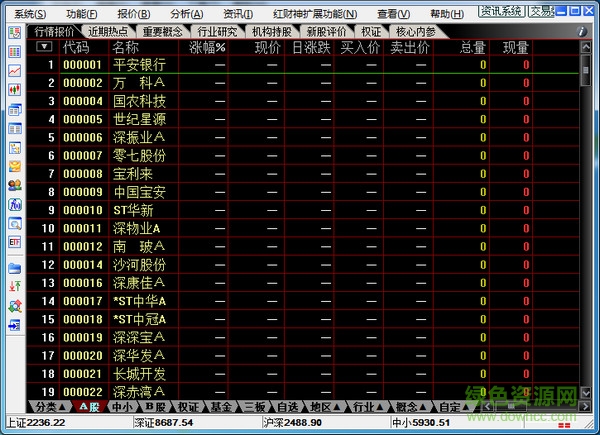
Task: Click the colored arrows refresh icon
Action: 15,306
